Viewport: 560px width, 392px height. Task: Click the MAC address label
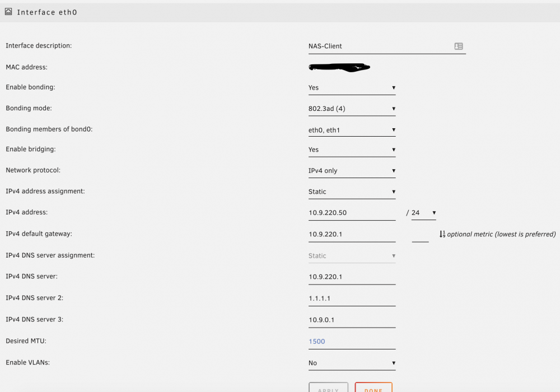click(x=26, y=67)
